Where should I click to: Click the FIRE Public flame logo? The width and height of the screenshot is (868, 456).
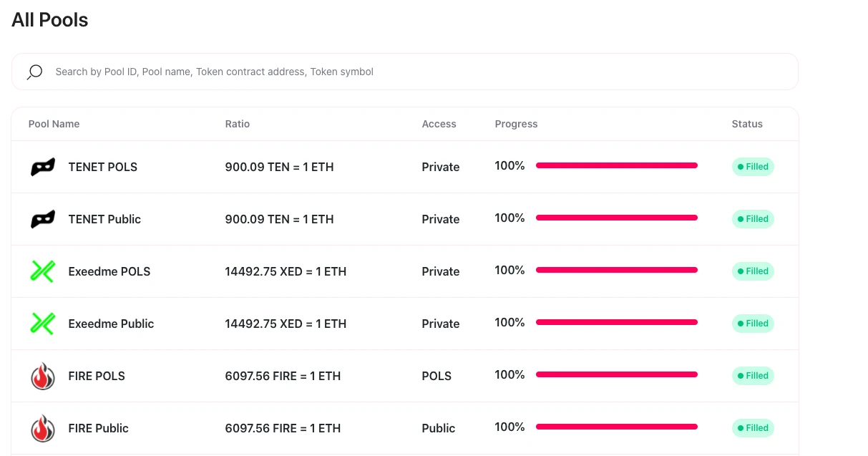point(43,428)
